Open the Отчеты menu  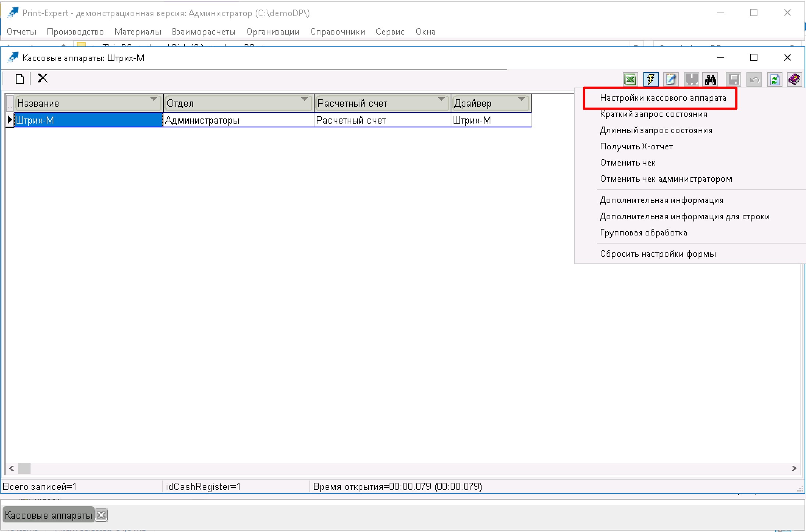[x=21, y=32]
